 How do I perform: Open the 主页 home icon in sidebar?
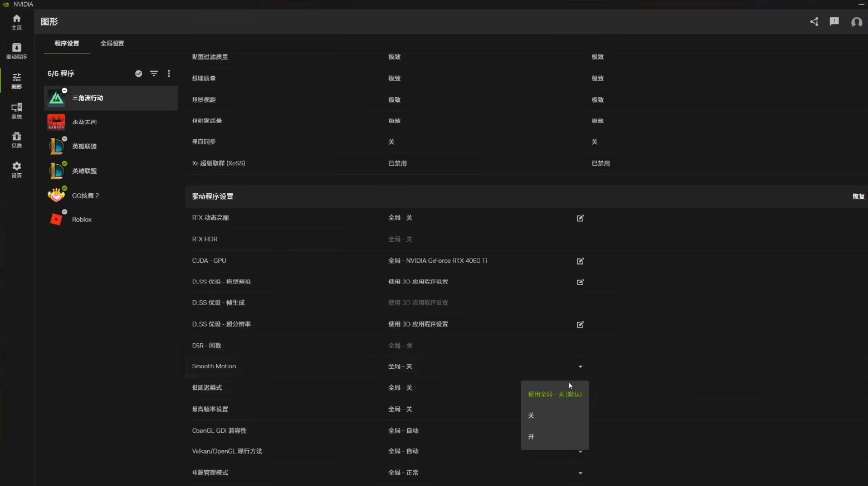16,21
